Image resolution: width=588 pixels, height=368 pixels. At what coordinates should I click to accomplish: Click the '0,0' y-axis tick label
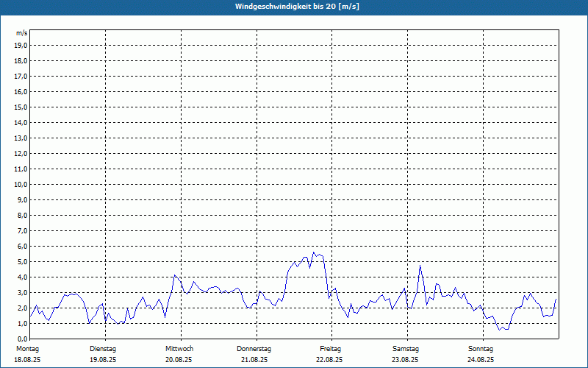(x=22, y=339)
